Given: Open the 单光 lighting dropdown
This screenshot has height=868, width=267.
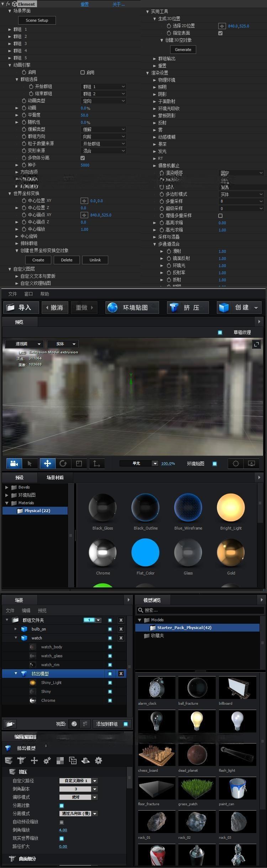Looking at the screenshot, I should (x=139, y=463).
